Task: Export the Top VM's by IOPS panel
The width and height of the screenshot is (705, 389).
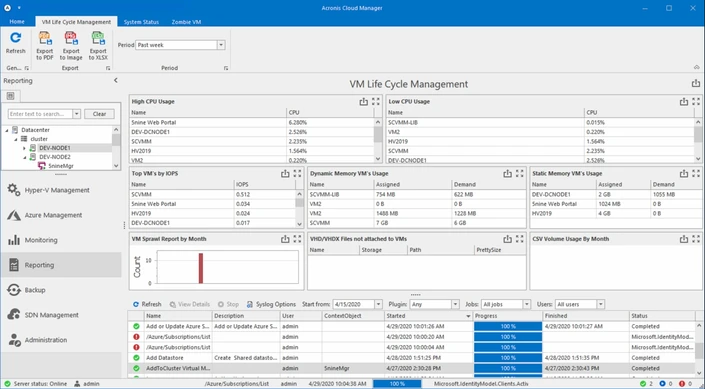Action: (285, 174)
